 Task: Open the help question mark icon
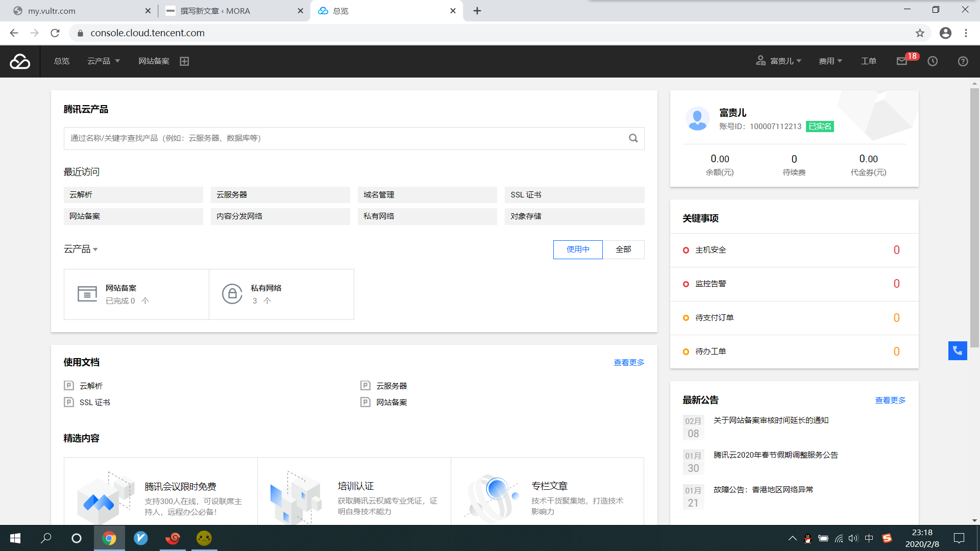(x=963, y=61)
